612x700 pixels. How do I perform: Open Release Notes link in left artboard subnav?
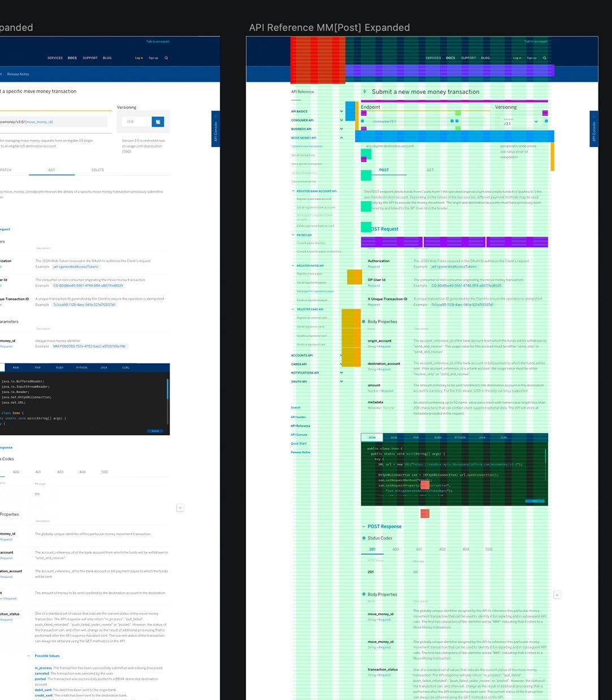pyautogui.click(x=18, y=74)
